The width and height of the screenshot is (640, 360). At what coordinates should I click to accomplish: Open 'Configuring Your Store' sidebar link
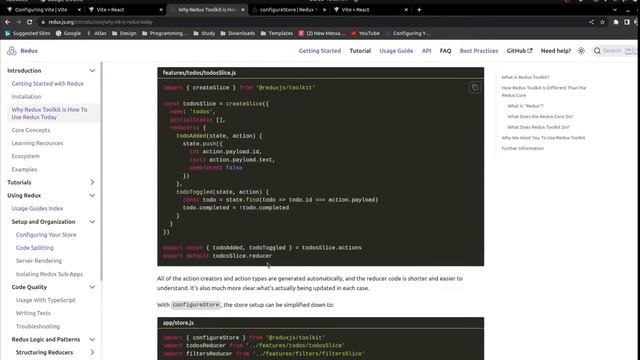coord(46,235)
